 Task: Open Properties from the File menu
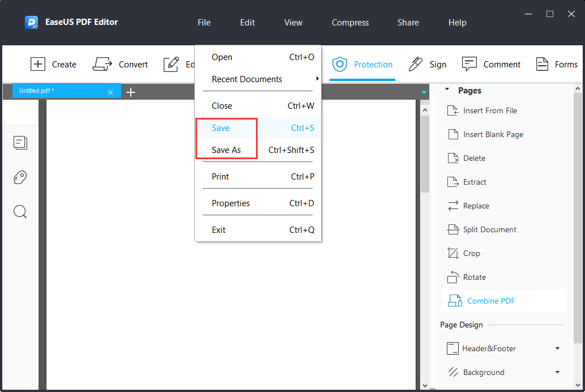[x=258, y=203]
